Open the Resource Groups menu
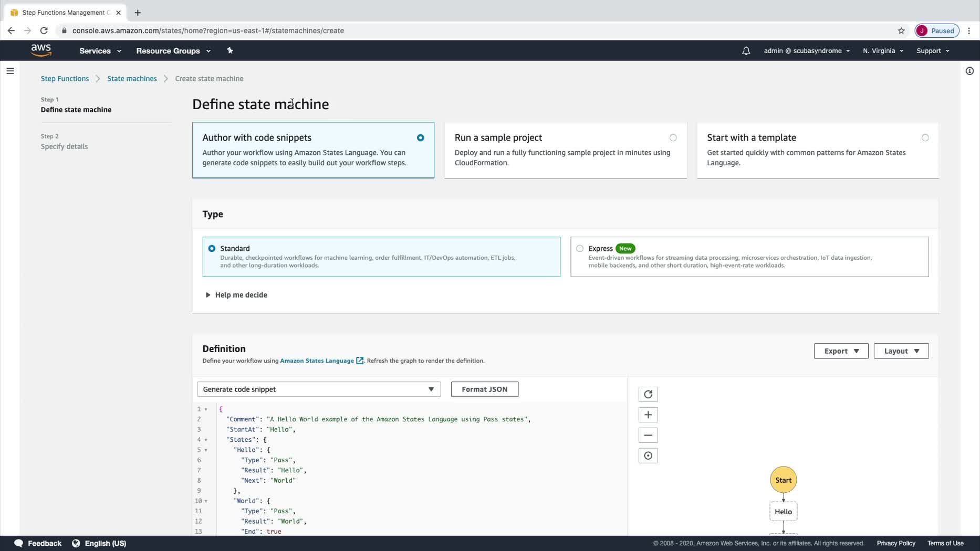This screenshot has height=551, width=980. pos(173,51)
